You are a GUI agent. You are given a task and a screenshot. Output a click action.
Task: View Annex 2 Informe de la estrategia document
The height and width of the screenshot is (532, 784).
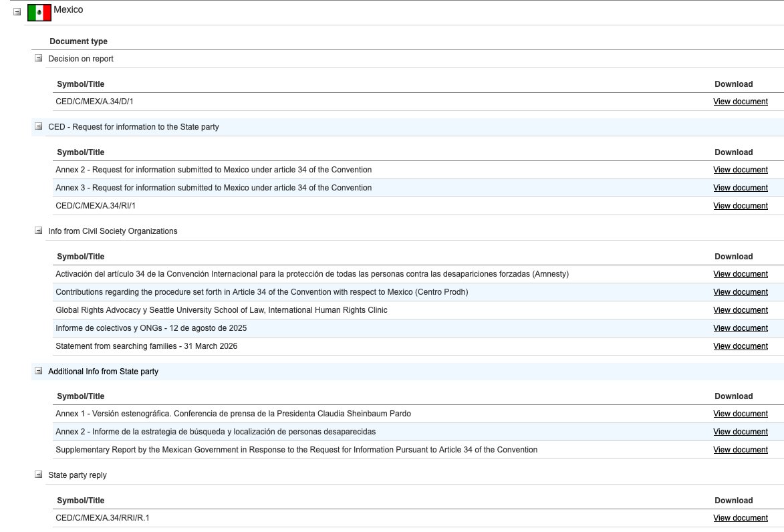741,432
